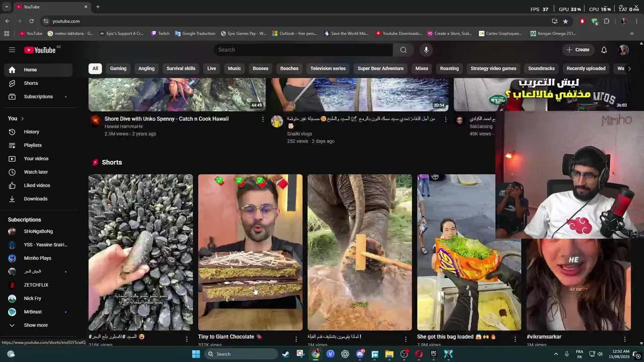Open Steam from the taskbar

point(285,354)
